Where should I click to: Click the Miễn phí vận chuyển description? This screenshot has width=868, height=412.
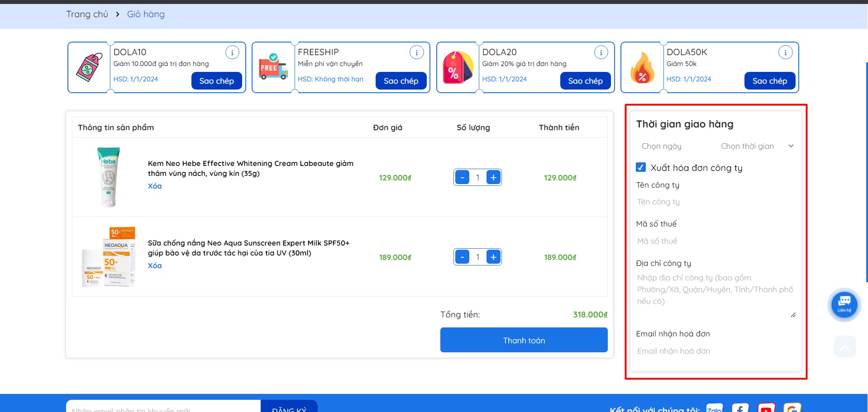click(x=330, y=64)
